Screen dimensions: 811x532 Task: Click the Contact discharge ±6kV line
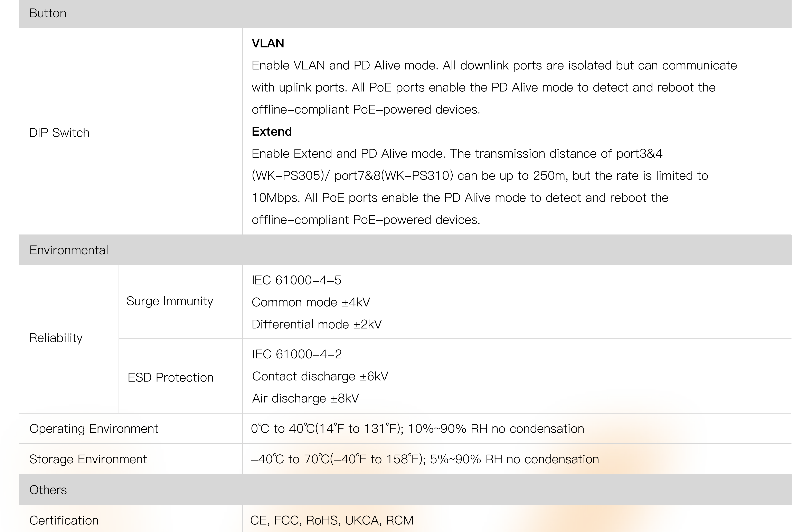click(320, 376)
